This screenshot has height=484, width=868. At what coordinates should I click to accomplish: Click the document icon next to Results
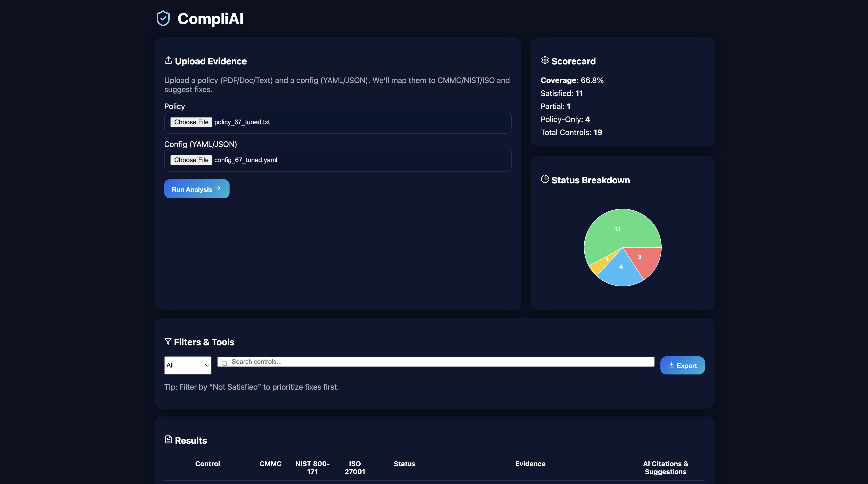168,440
